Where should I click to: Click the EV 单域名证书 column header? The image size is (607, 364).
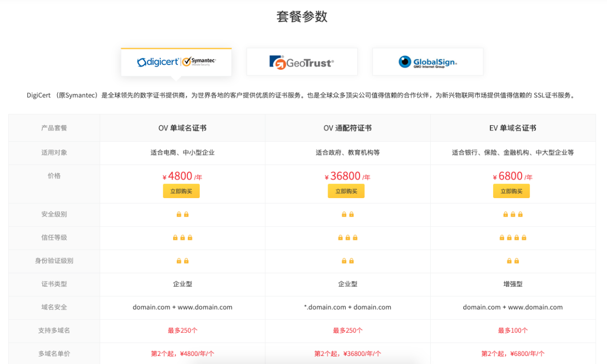pyautogui.click(x=513, y=128)
